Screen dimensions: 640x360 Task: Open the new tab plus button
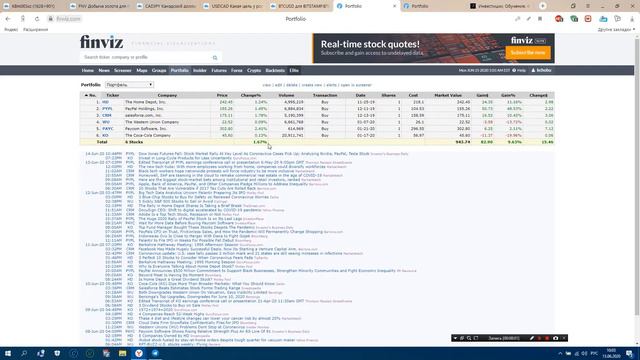tap(542, 6)
